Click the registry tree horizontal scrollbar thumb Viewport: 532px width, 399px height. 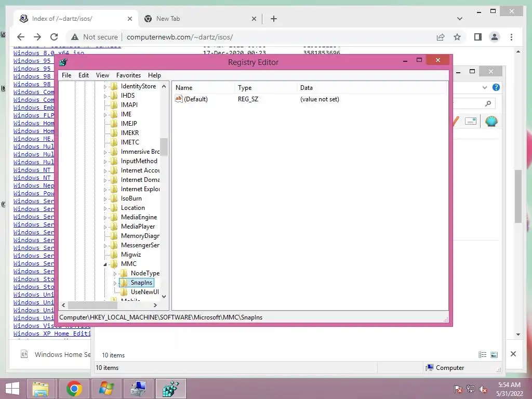92,305
